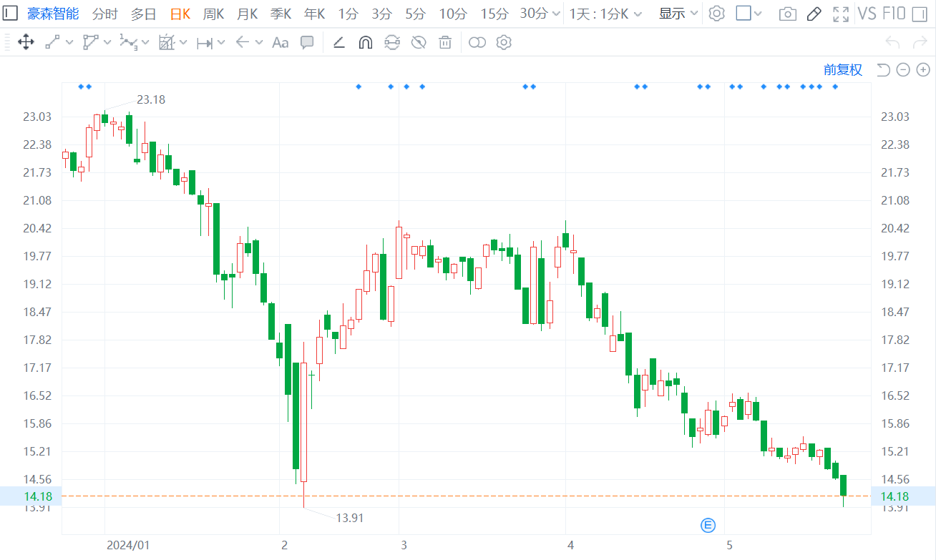Image resolution: width=936 pixels, height=560 pixels.
Task: Select the 周K period tab
Action: (x=213, y=13)
